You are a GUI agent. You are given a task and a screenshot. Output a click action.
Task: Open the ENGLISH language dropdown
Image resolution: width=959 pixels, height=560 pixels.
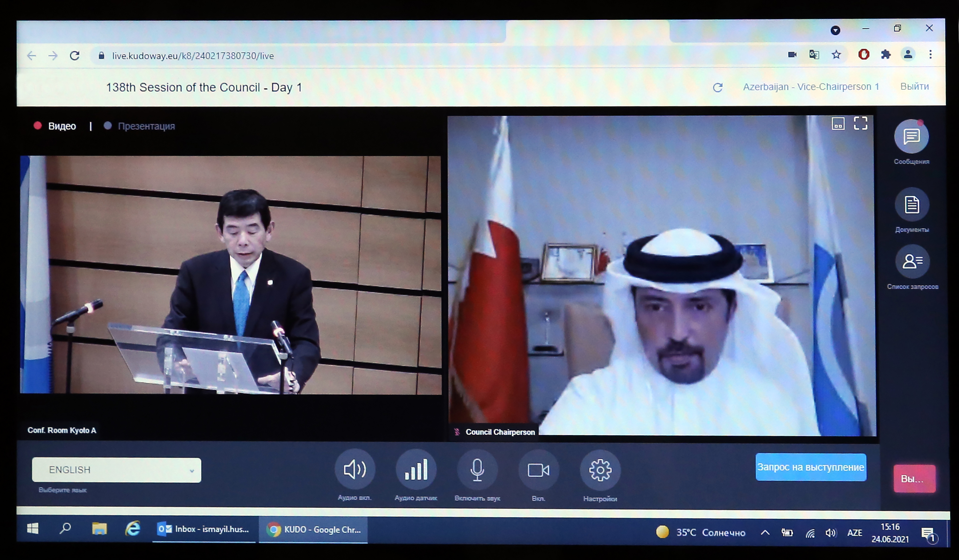[116, 470]
